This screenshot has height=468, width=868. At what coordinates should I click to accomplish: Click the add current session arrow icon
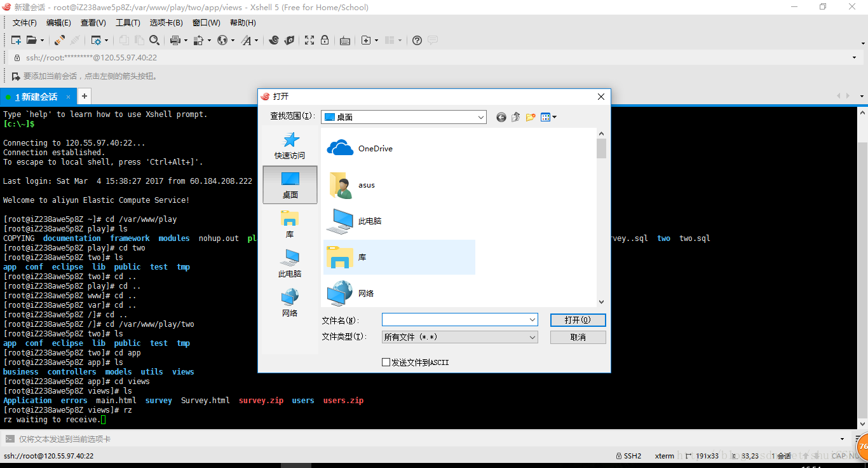tap(17, 76)
